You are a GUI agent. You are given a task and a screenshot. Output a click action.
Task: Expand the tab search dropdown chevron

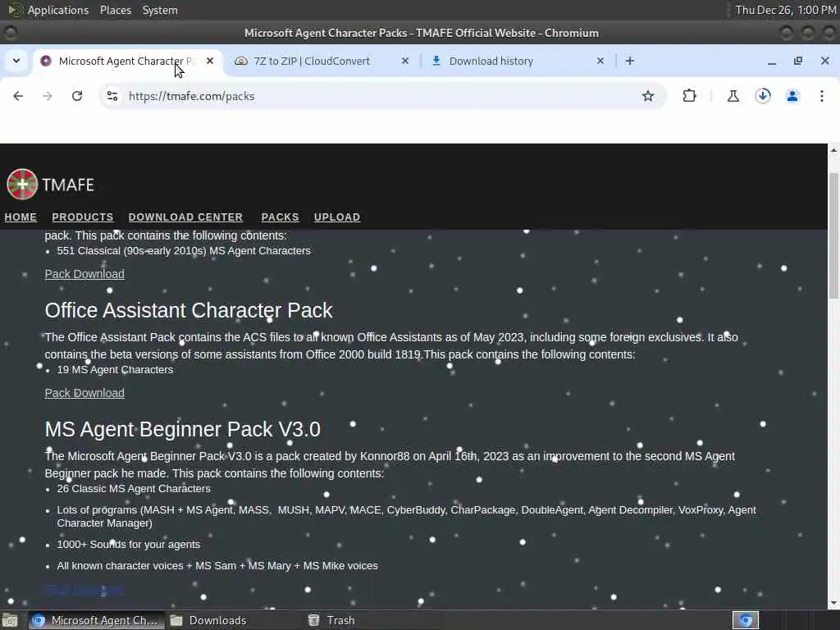(16, 61)
